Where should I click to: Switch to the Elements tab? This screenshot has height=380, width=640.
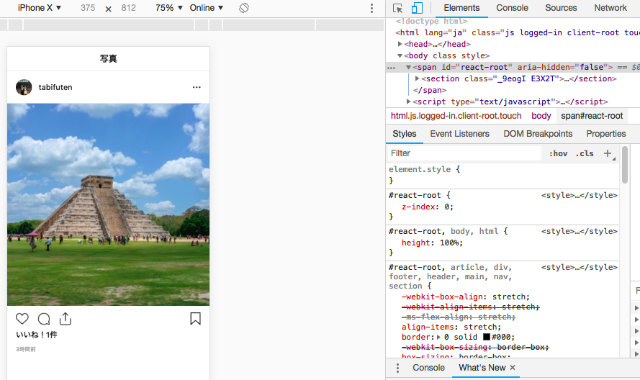point(462,8)
